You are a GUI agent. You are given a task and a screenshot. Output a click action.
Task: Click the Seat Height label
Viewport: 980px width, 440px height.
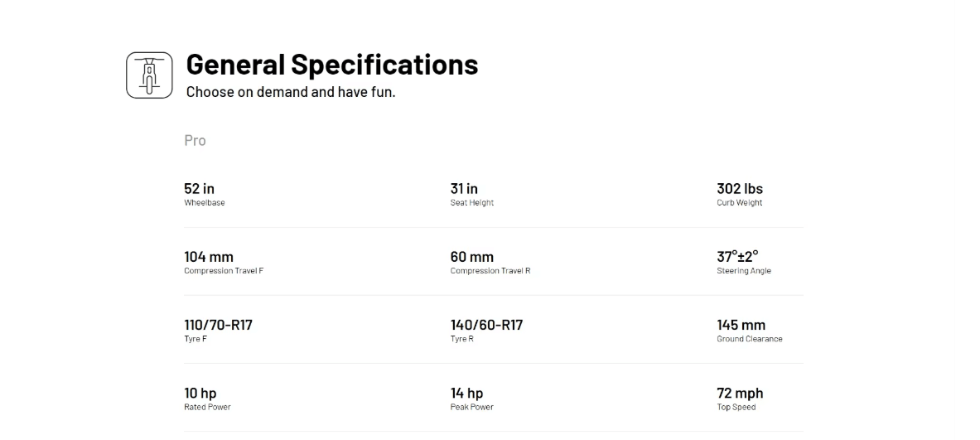tap(471, 203)
